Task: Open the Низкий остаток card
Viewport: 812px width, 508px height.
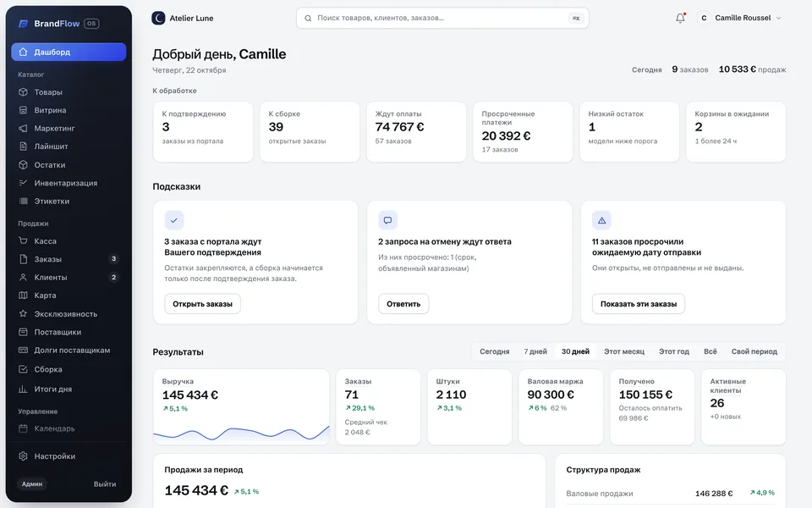Action: pos(629,132)
